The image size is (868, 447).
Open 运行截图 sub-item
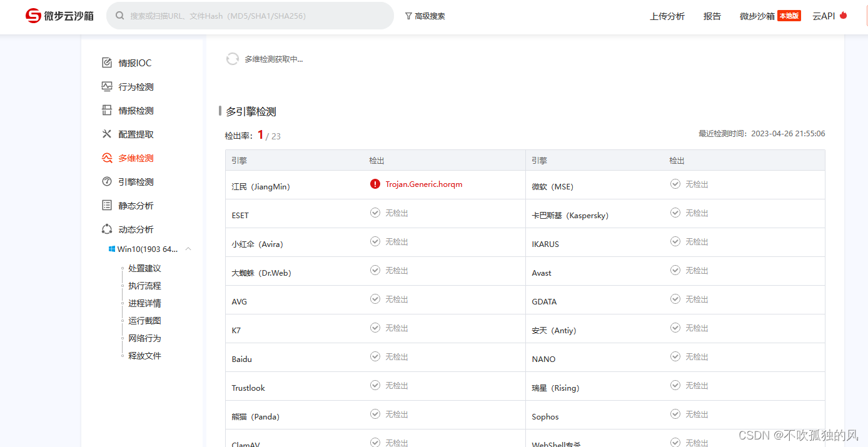pyautogui.click(x=144, y=321)
